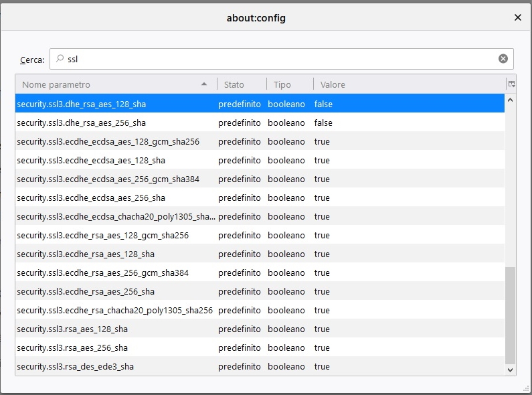
Task: Sort by the Tipo column header
Action: (290, 84)
